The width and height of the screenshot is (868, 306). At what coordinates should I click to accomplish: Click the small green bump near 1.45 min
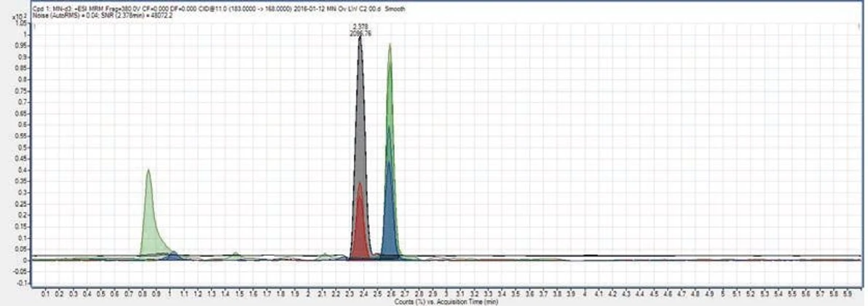pos(236,256)
